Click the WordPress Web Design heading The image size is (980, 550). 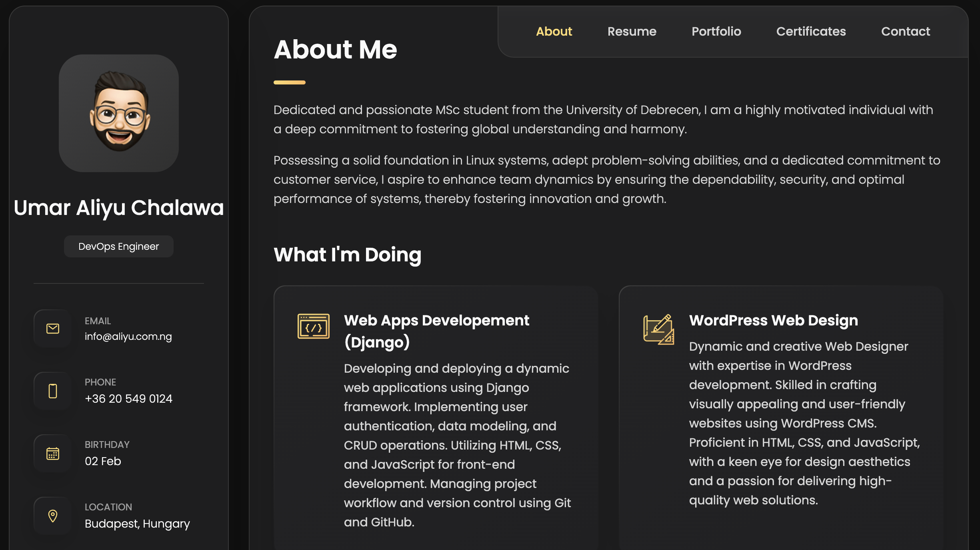tap(773, 320)
